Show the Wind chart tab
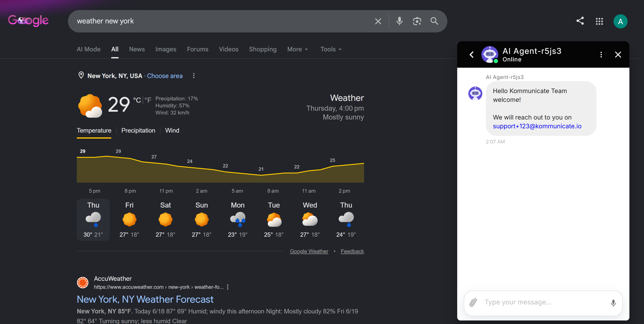This screenshot has height=324, width=644. pos(172,131)
